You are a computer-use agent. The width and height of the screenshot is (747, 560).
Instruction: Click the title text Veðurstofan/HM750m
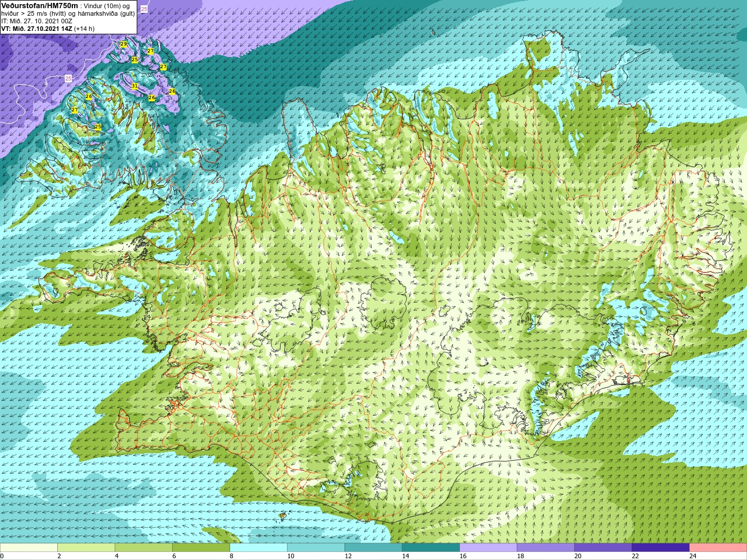click(40, 5)
